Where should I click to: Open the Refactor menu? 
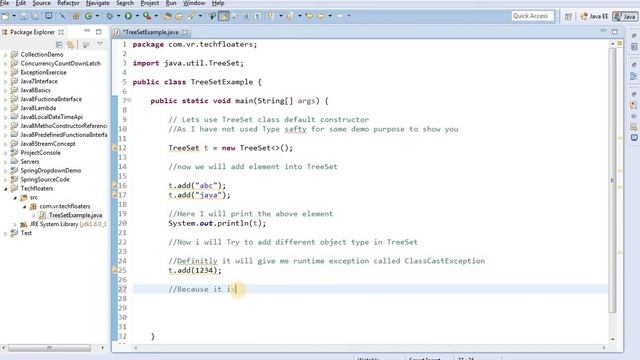click(x=68, y=3)
